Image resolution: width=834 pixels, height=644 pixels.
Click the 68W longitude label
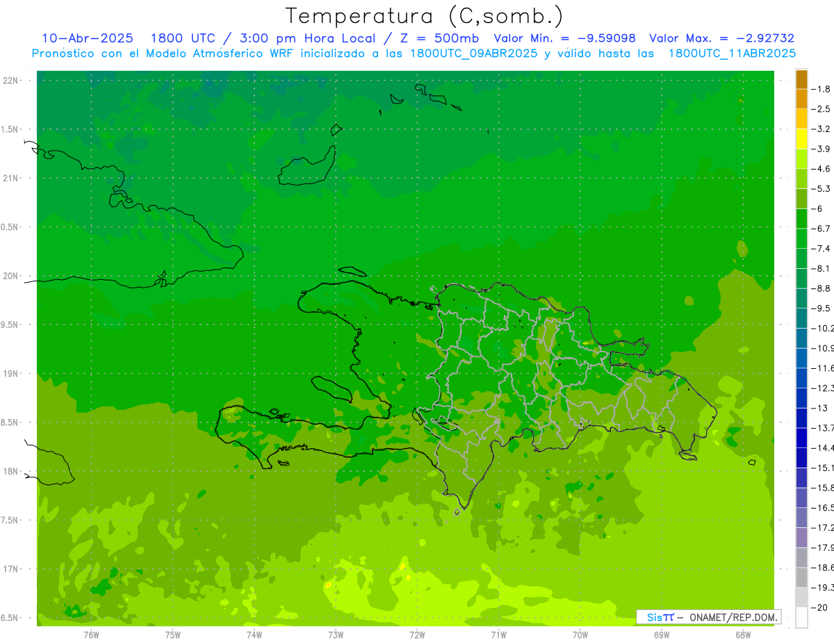point(743,635)
